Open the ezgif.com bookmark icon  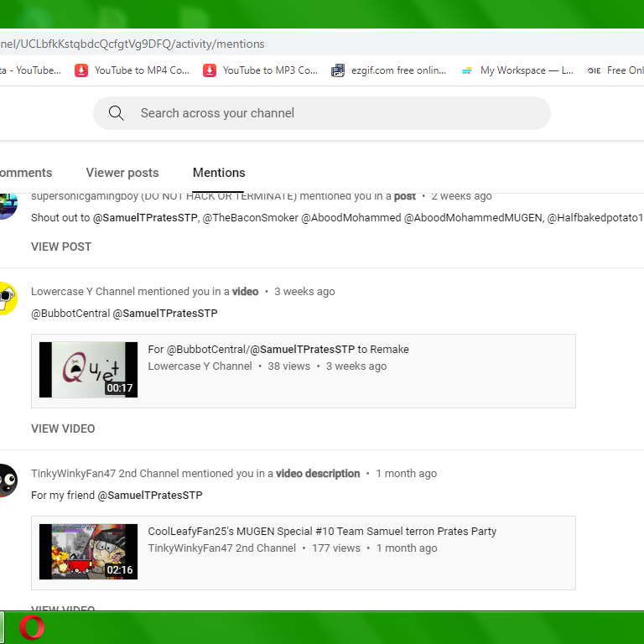coord(338,70)
